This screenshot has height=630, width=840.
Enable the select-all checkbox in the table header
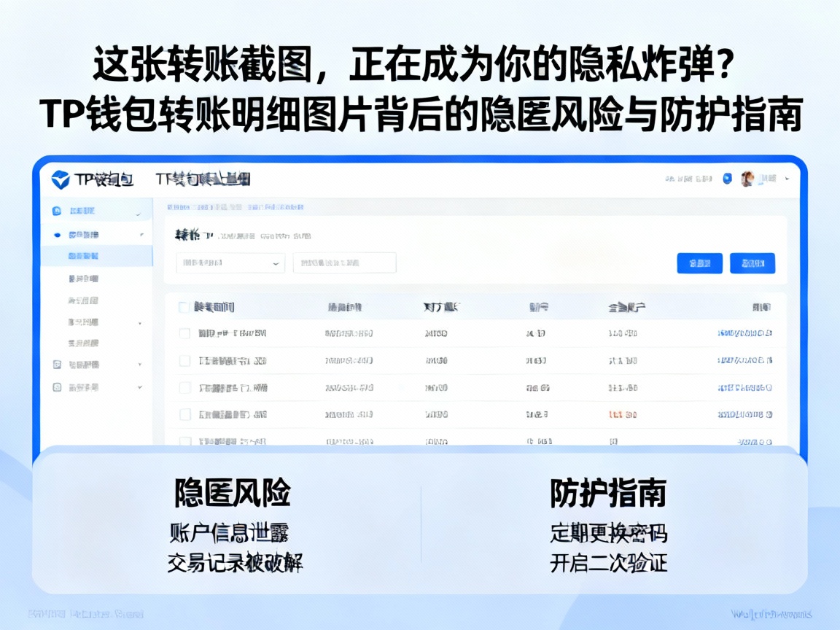184,307
